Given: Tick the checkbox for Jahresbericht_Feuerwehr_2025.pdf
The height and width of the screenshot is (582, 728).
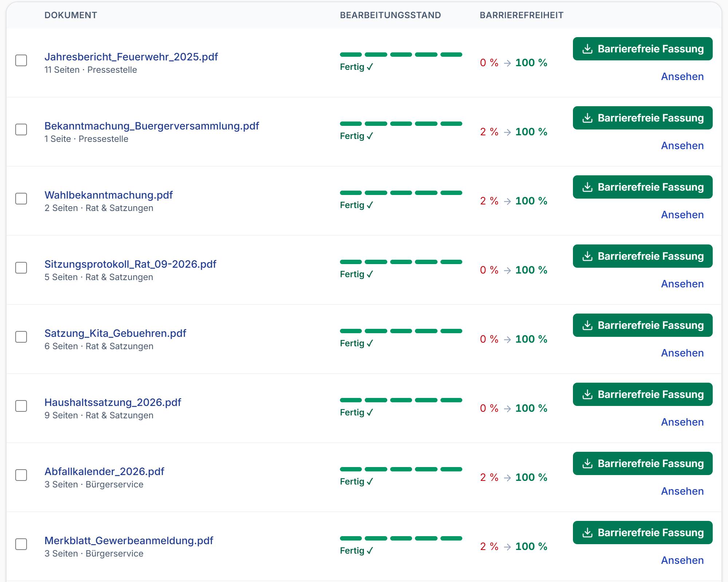Looking at the screenshot, I should click(21, 60).
